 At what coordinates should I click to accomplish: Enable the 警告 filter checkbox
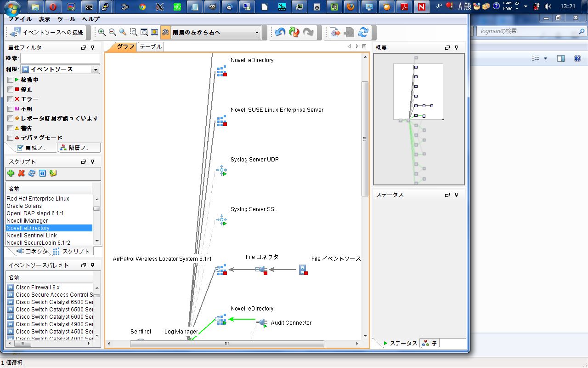pyautogui.click(x=10, y=128)
